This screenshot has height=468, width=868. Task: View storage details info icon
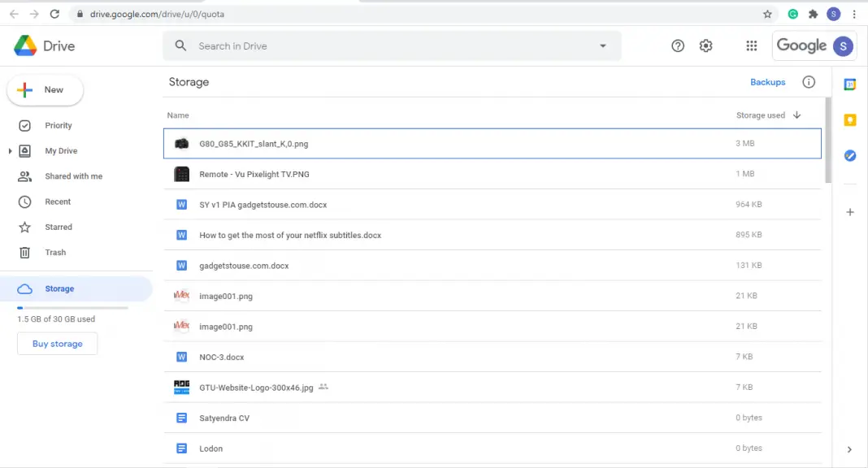click(x=809, y=82)
